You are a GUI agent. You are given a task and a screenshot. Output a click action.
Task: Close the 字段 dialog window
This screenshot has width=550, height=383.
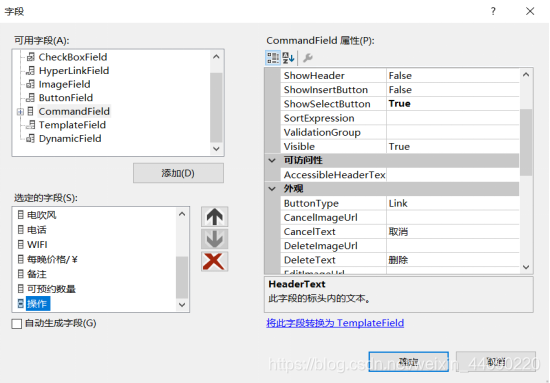[530, 11]
